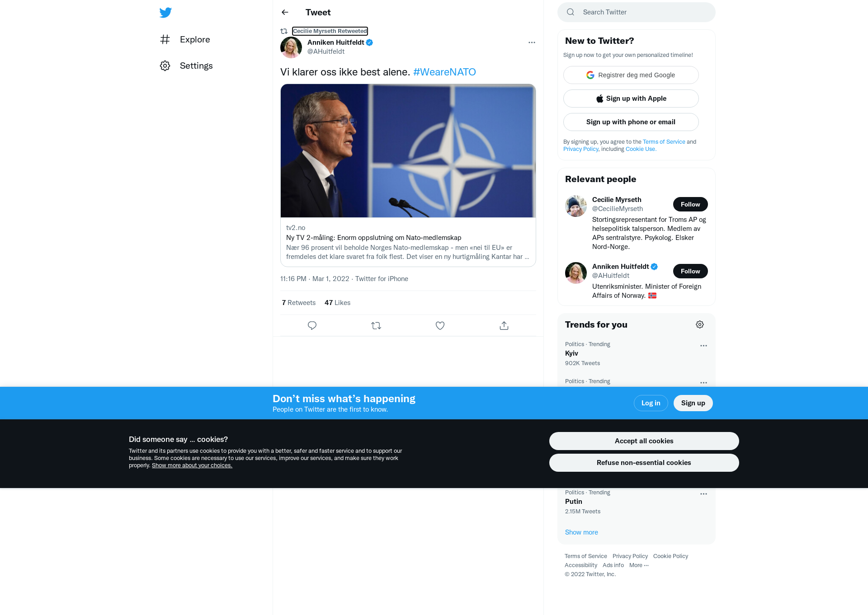The image size is (868, 615).
Task: Click the reply speech bubble icon
Action: point(312,325)
